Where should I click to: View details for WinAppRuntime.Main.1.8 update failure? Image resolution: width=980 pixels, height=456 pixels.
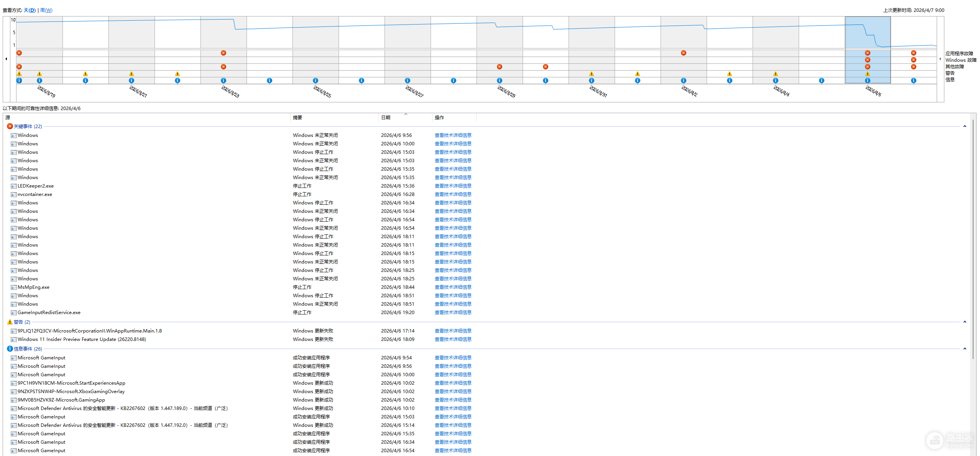click(453, 331)
